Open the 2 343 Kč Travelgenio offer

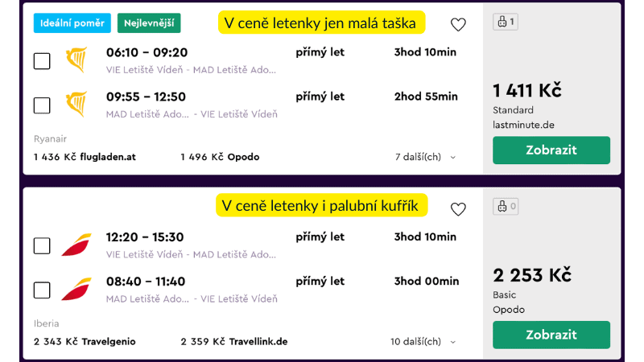[x=85, y=342]
